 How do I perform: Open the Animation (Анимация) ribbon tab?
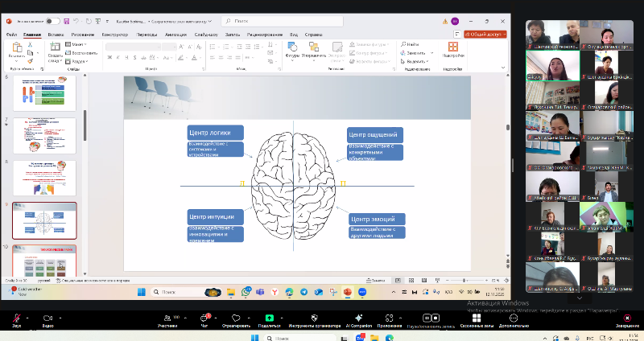coord(175,35)
